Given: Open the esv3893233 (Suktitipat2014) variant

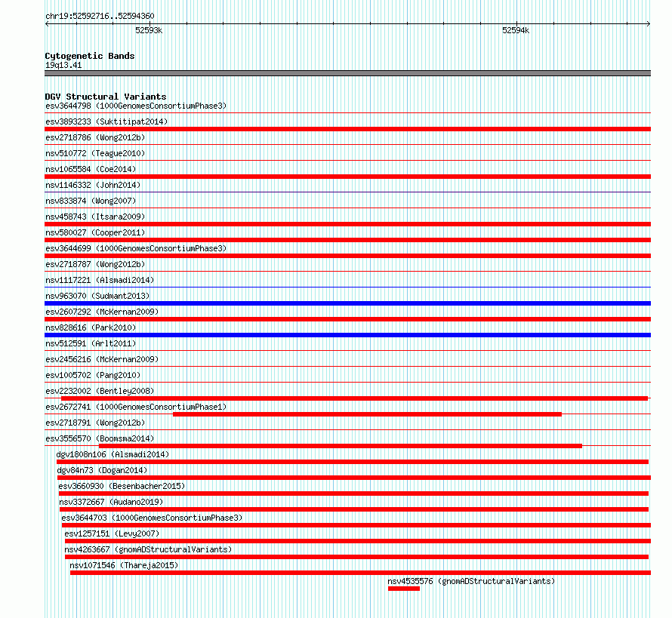Looking at the screenshot, I should pos(106,121).
